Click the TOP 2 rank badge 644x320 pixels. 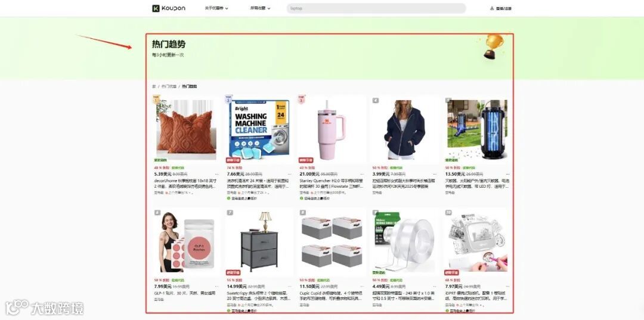point(229,99)
